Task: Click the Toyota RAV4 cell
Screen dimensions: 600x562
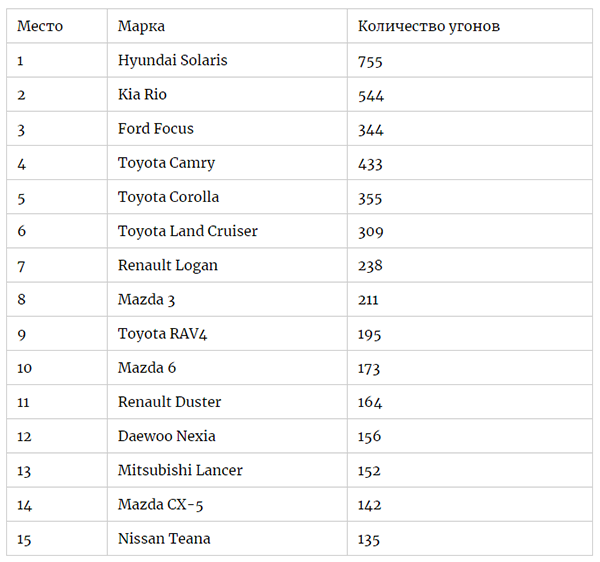Action: [162, 333]
